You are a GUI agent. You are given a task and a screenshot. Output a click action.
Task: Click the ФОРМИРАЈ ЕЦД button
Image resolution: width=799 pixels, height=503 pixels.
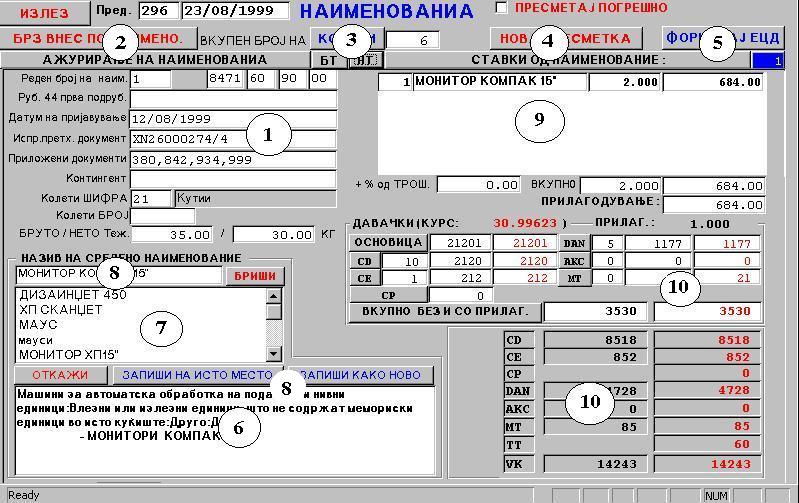click(x=723, y=38)
